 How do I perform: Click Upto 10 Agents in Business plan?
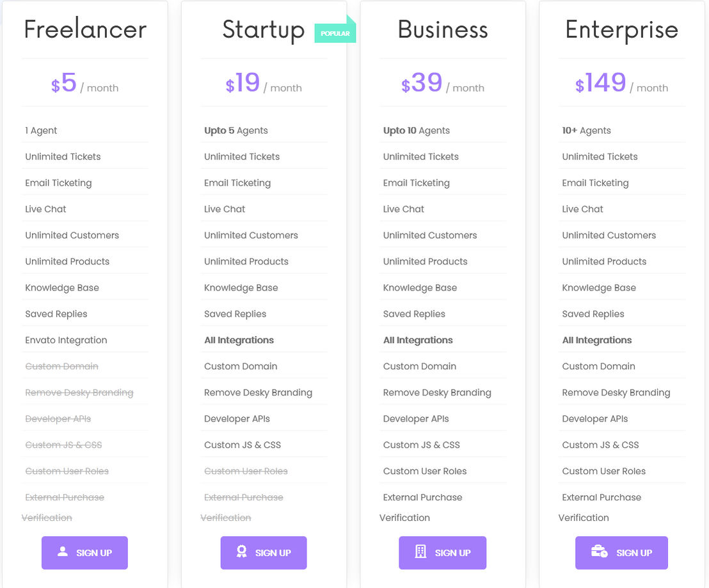[417, 131]
